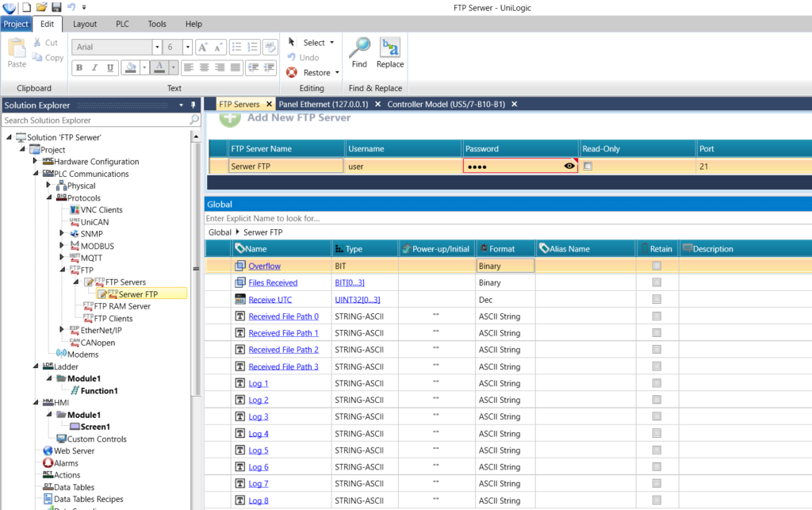812x510 pixels.
Task: Click the Alarms bell icon in tree
Action: [48, 463]
